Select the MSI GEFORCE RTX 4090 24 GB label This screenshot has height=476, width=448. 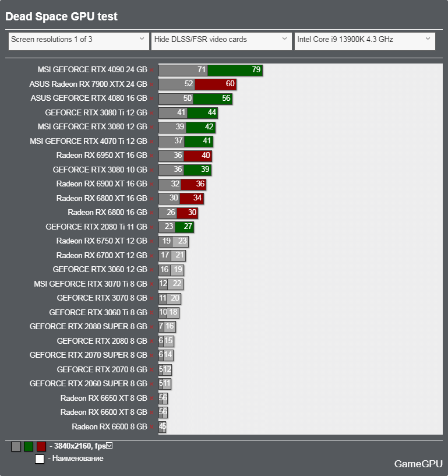click(x=92, y=69)
